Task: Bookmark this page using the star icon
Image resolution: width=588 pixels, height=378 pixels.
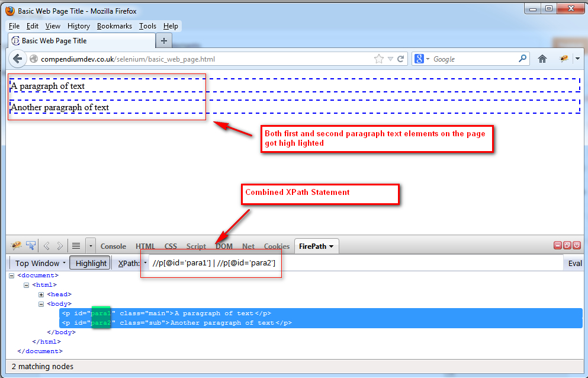Action: [x=378, y=58]
